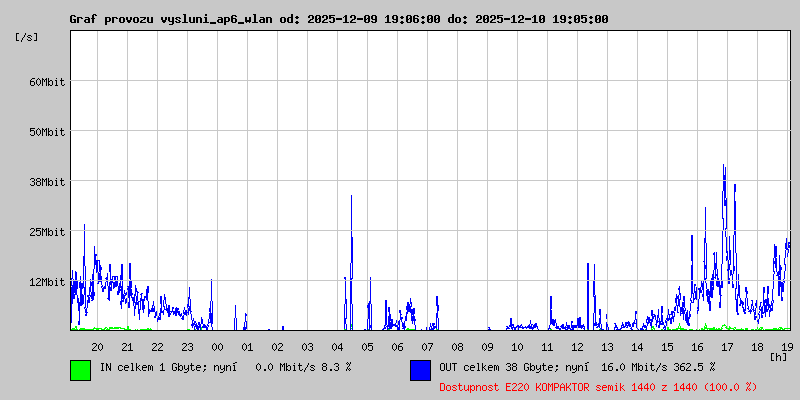Click x-axis hour label '20'
This screenshot has height=400, width=800.
tap(97, 347)
